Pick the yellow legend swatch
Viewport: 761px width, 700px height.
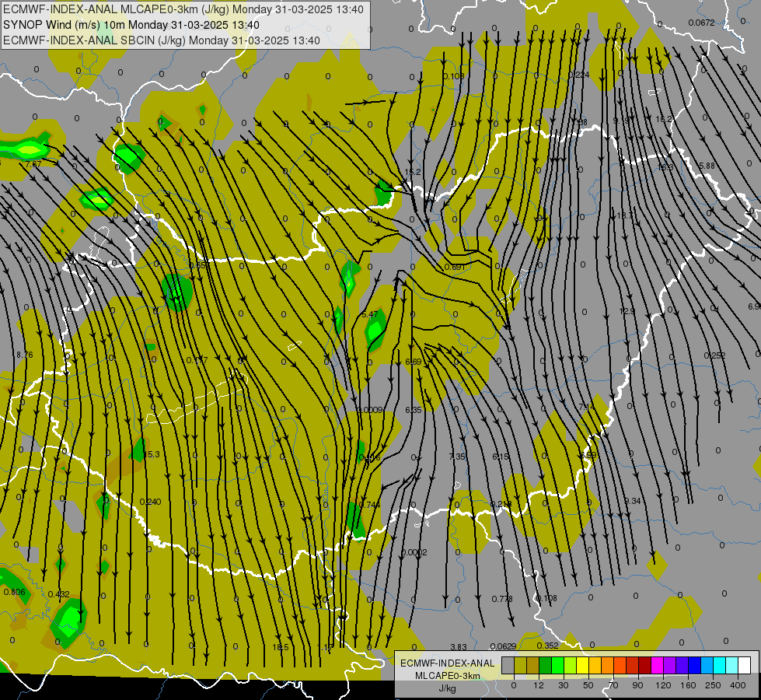582,666
